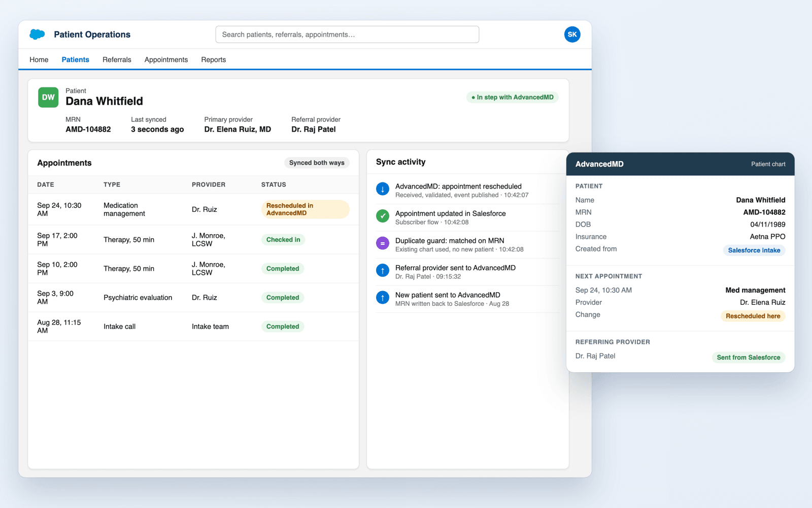Click the PROVIDER column header

point(209,185)
